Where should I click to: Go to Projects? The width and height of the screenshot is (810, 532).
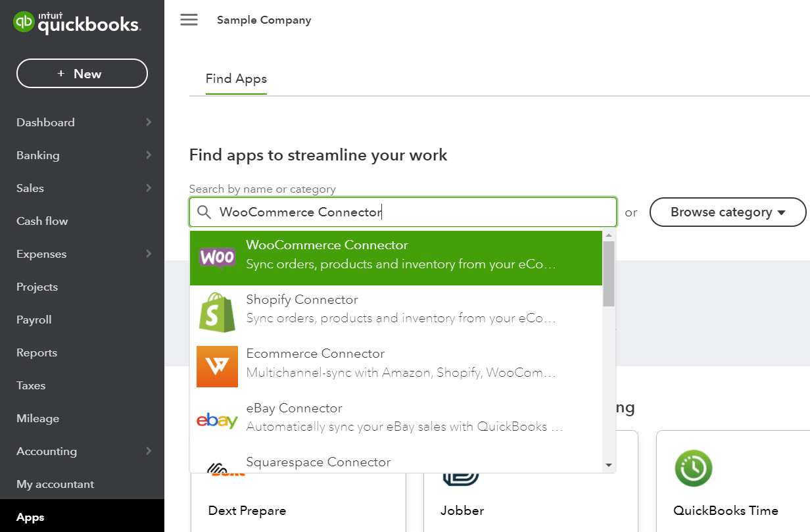[82, 287]
